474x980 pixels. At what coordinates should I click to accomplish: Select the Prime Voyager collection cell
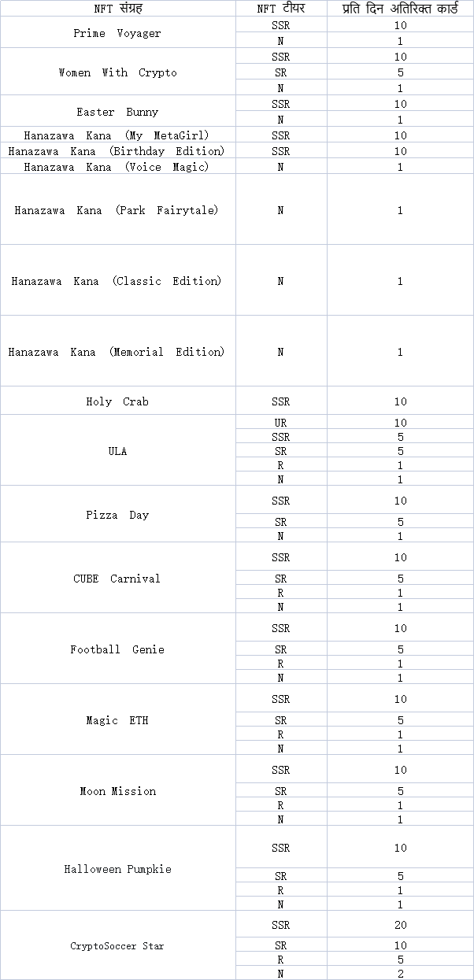pos(117,33)
